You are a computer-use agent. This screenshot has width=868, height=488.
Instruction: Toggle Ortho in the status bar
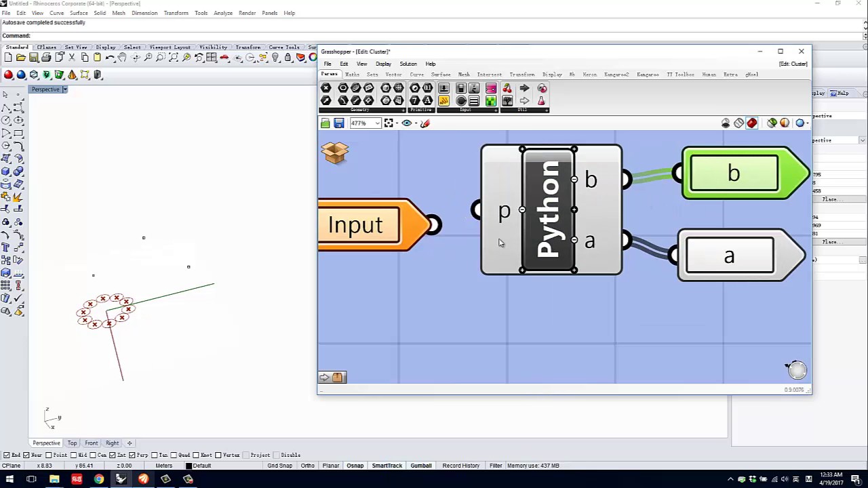307,466
